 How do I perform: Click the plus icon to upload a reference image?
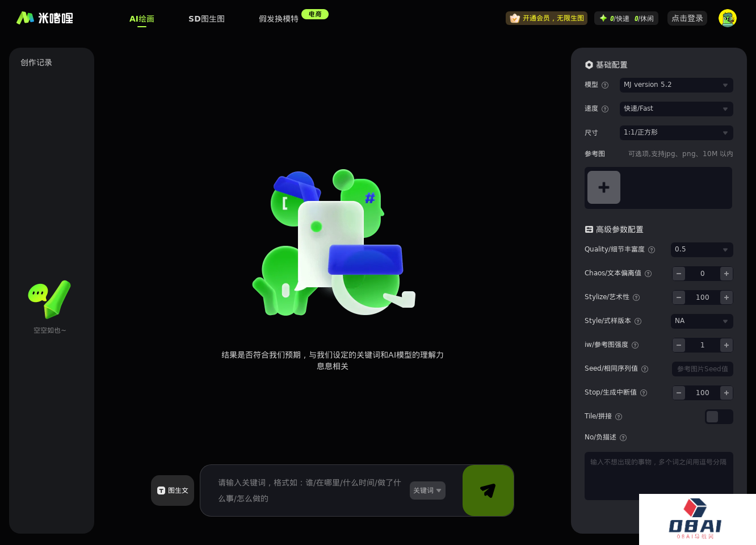tap(603, 187)
